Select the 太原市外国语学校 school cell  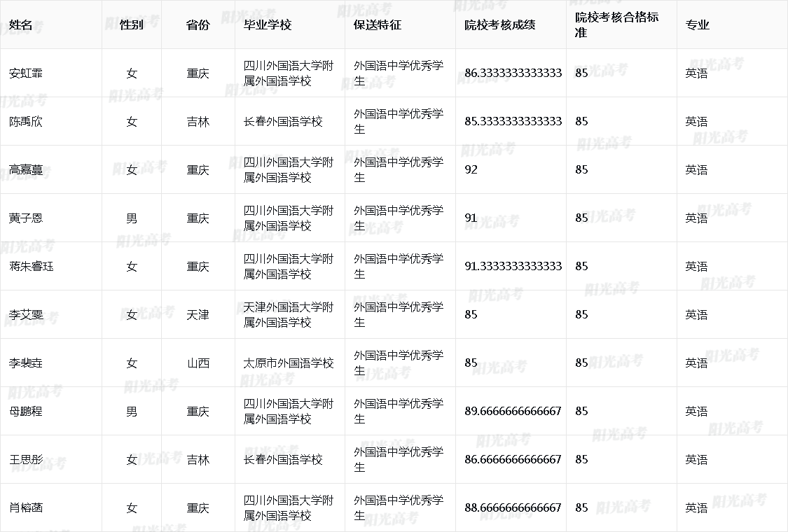tap(289, 363)
